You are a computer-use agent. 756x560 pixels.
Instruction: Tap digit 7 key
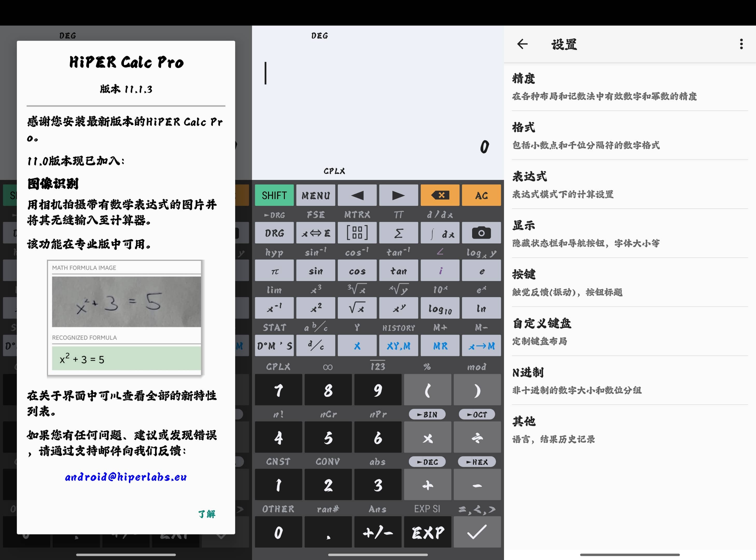pyautogui.click(x=278, y=390)
